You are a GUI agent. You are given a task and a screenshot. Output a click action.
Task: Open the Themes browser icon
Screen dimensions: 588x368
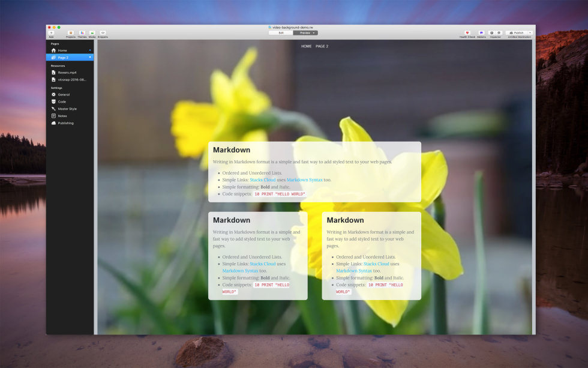point(82,32)
